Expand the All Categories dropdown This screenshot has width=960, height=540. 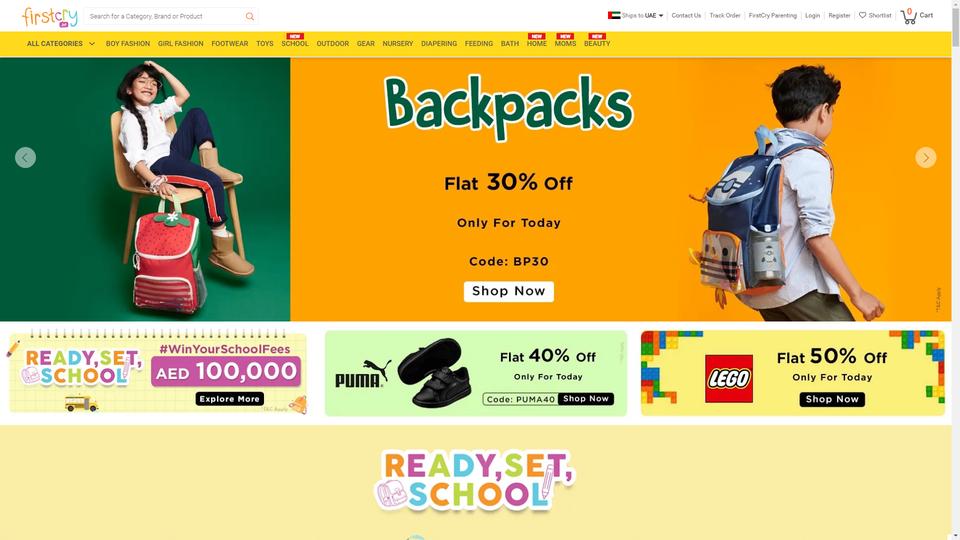[x=61, y=44]
